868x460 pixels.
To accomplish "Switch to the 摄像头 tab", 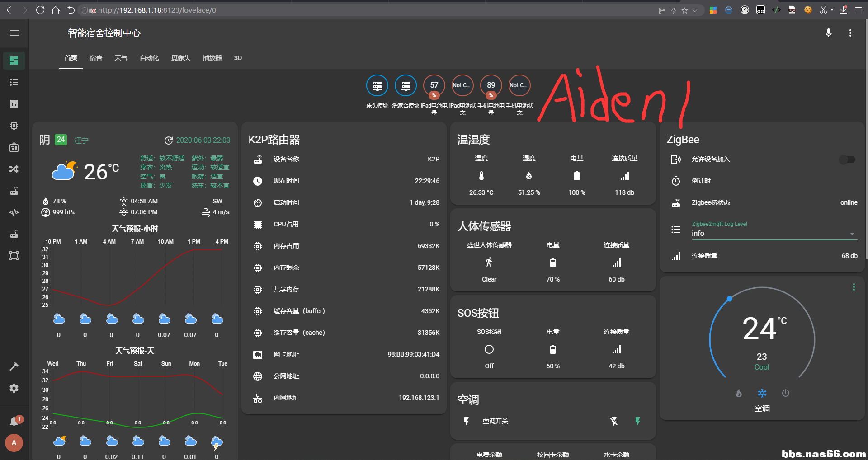I will pos(180,58).
